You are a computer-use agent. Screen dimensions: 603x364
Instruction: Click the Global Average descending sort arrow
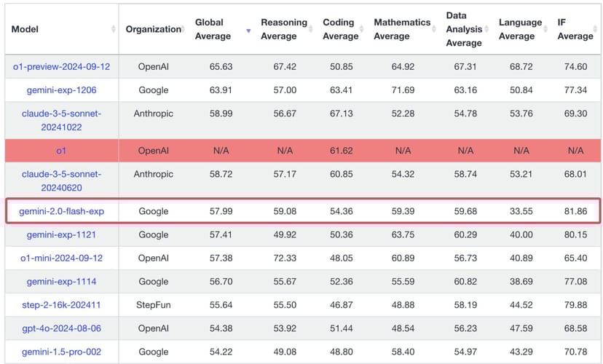(x=248, y=31)
